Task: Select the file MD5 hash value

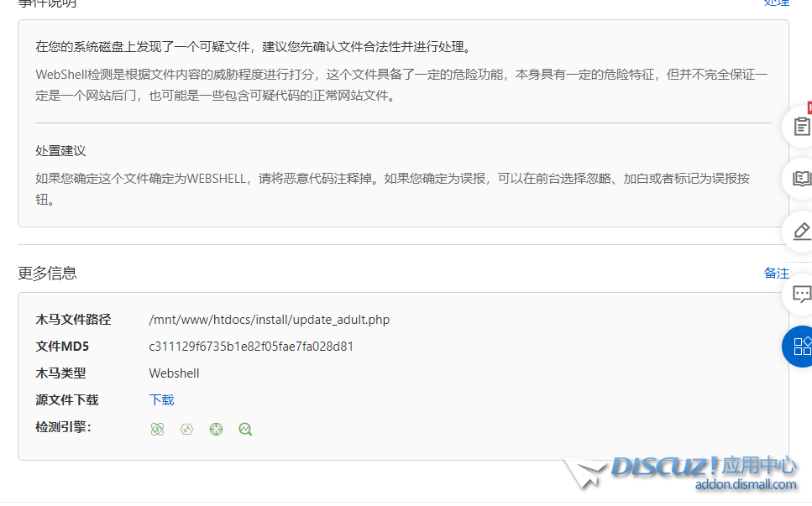Action: point(252,346)
